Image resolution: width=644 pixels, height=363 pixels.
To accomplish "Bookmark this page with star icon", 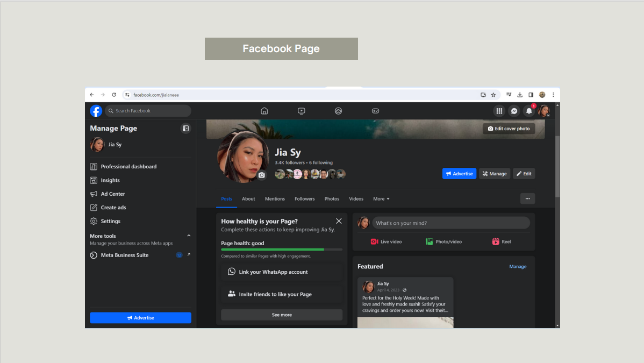I will click(x=493, y=95).
